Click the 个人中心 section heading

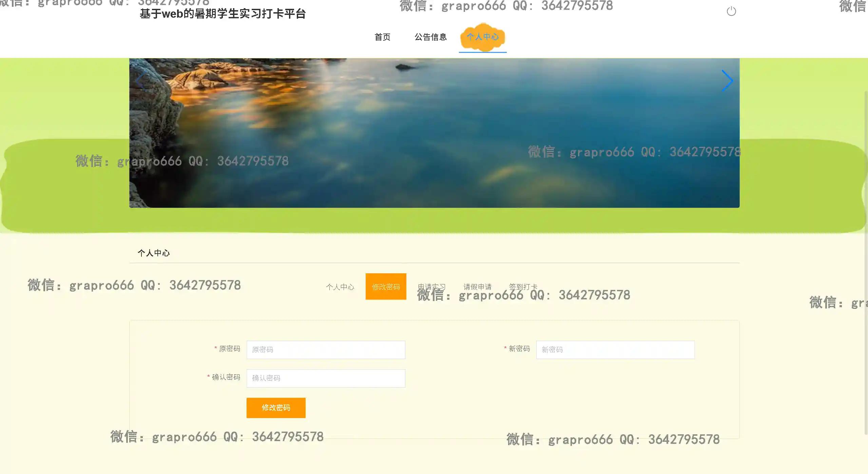coord(153,253)
